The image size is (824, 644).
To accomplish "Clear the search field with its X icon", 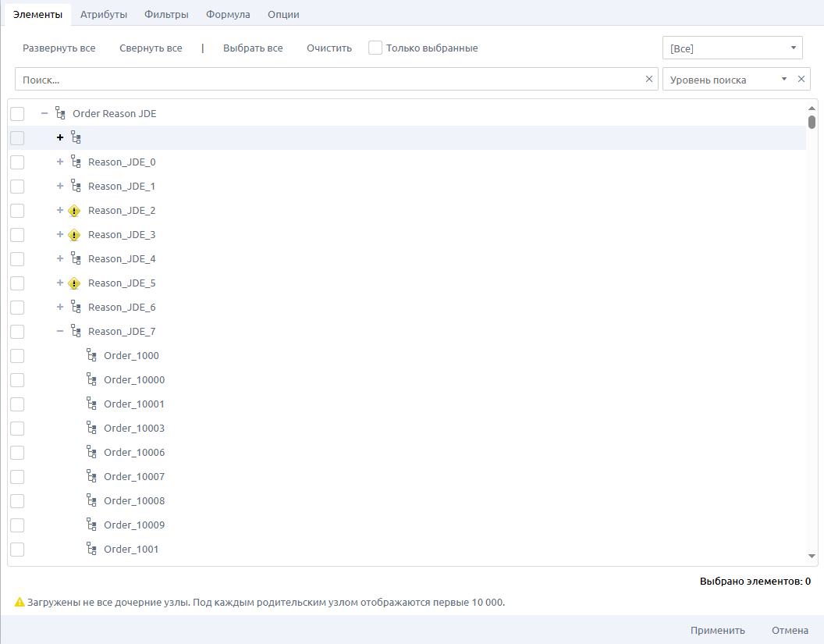I will pos(648,79).
